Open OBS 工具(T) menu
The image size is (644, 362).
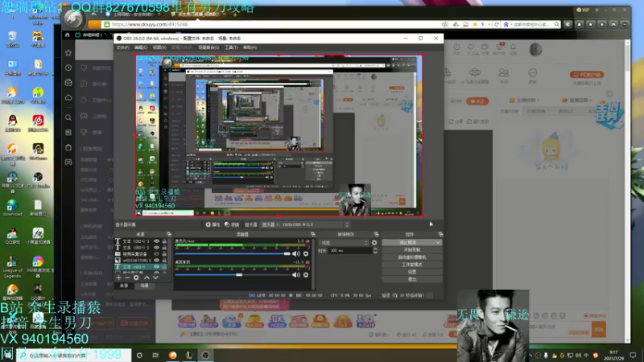click(231, 47)
